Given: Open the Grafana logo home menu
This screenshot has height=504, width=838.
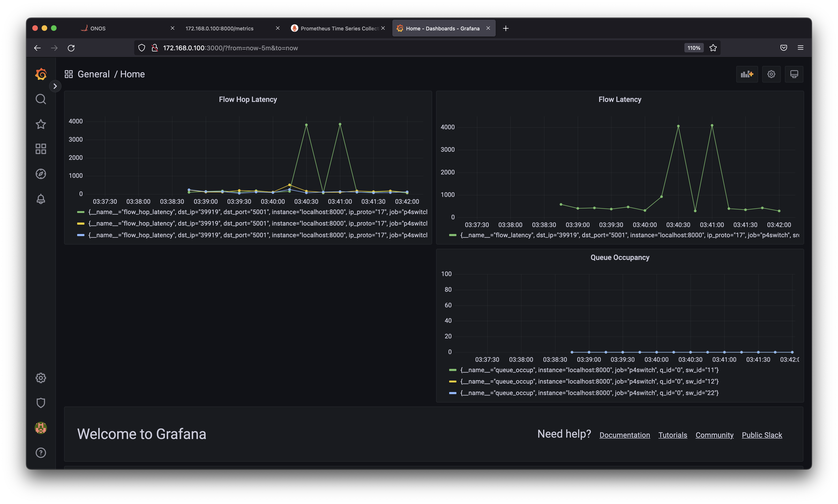Looking at the screenshot, I should pyautogui.click(x=41, y=74).
